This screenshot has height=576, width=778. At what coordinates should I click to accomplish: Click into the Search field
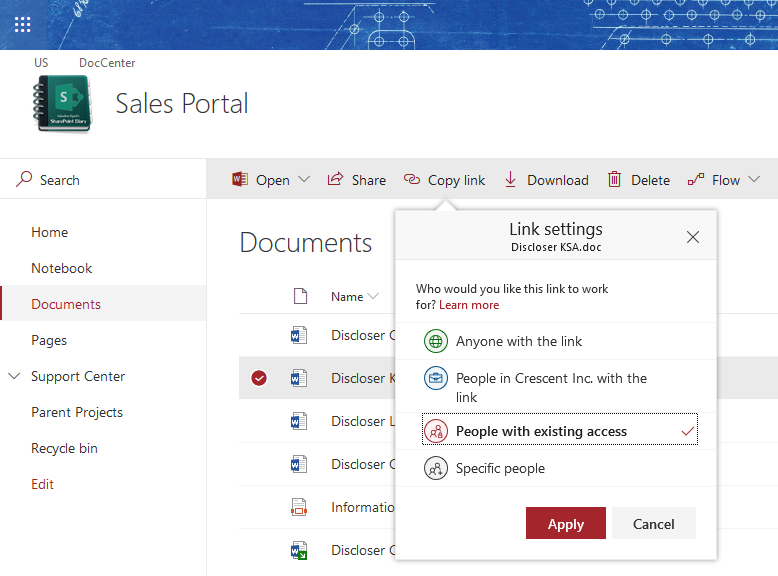pyautogui.click(x=103, y=179)
